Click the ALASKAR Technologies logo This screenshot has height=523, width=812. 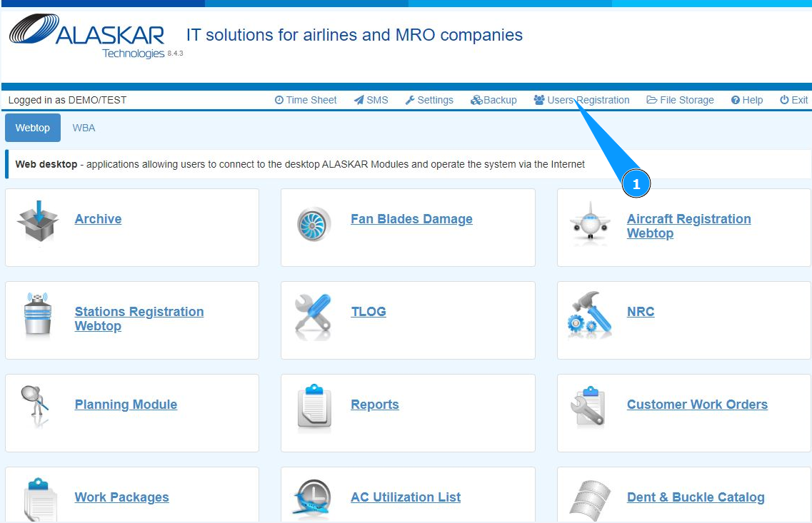pos(87,35)
